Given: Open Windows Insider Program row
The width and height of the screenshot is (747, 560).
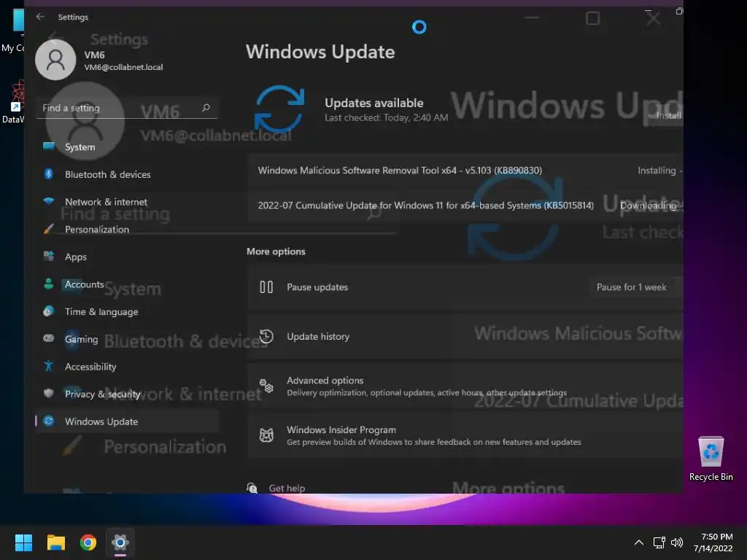Looking at the screenshot, I should (465, 435).
